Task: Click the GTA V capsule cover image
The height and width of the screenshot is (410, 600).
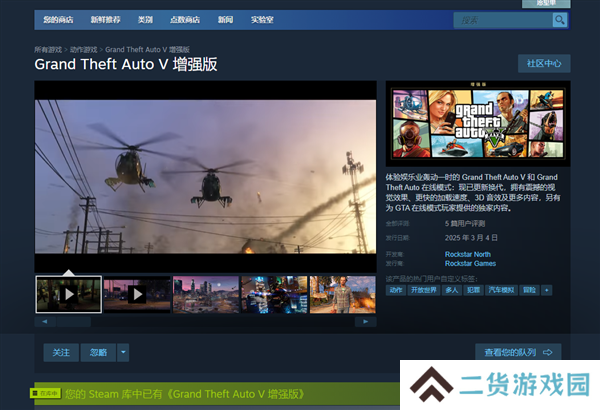Action: click(x=478, y=123)
